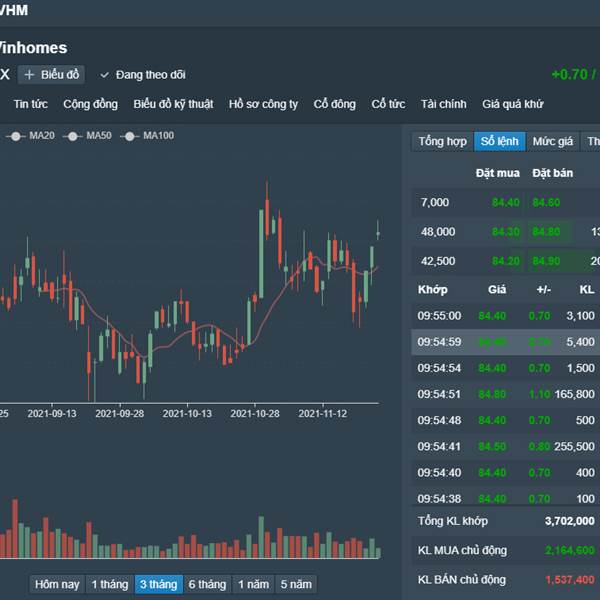Select the 09:54:48 trade row

[x=505, y=421]
